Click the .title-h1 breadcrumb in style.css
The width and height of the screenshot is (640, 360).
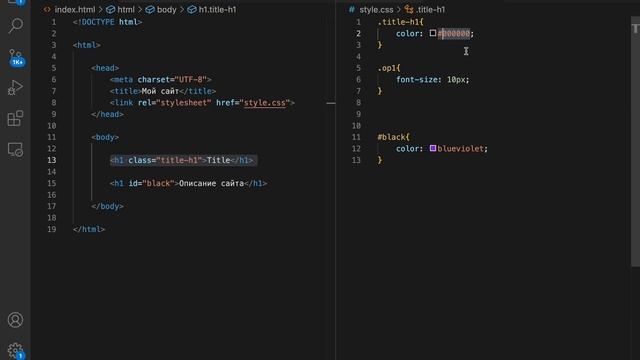(431, 9)
